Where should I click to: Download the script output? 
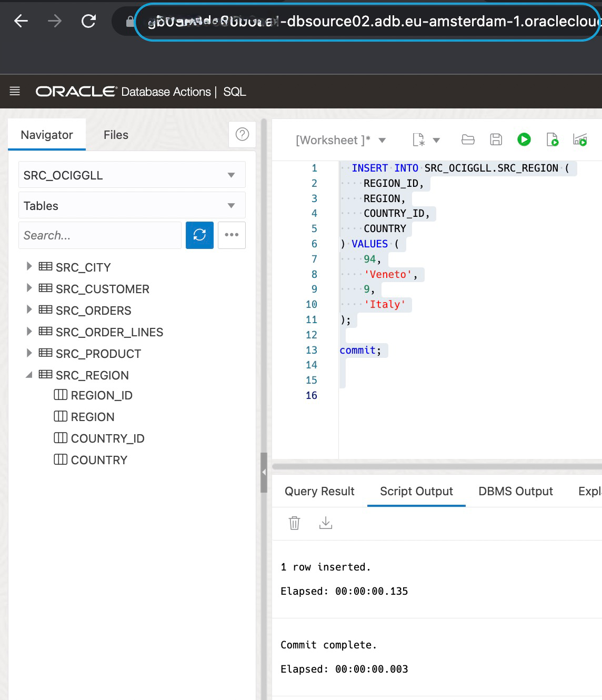[326, 523]
